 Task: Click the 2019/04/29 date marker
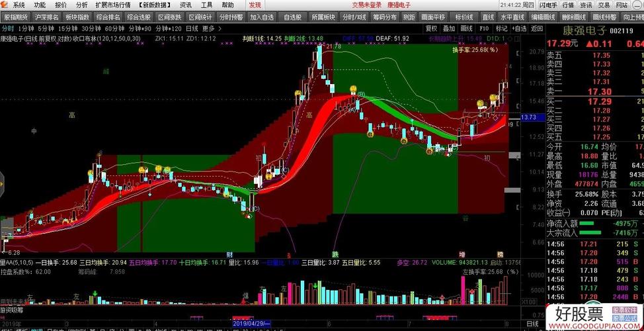(x=252, y=324)
